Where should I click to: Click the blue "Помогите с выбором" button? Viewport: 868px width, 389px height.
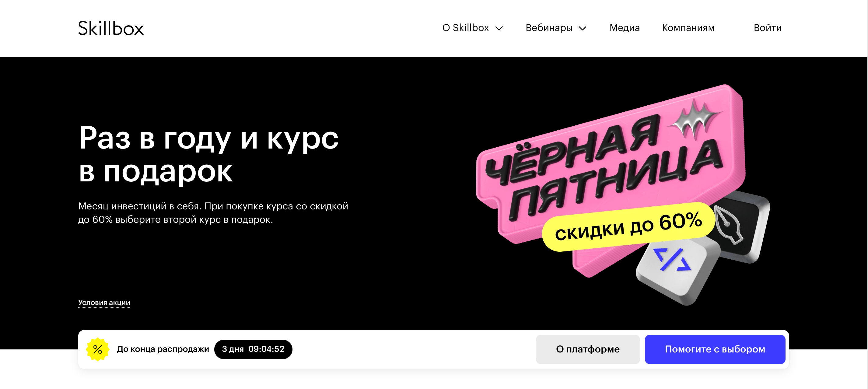[715, 349]
